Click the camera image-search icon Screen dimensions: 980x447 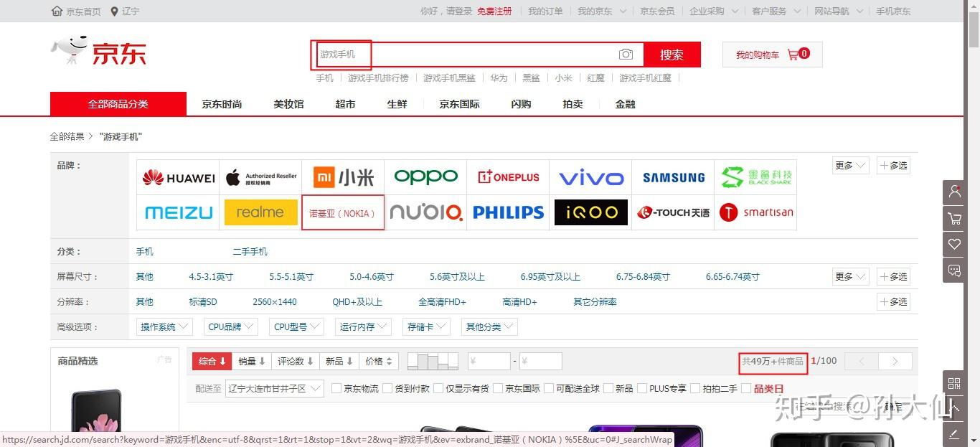pos(626,55)
